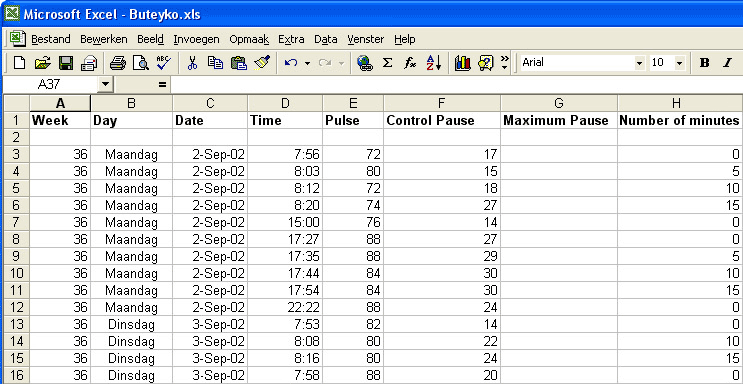
Task: Copy selection with the Copy icon
Action: point(216,63)
